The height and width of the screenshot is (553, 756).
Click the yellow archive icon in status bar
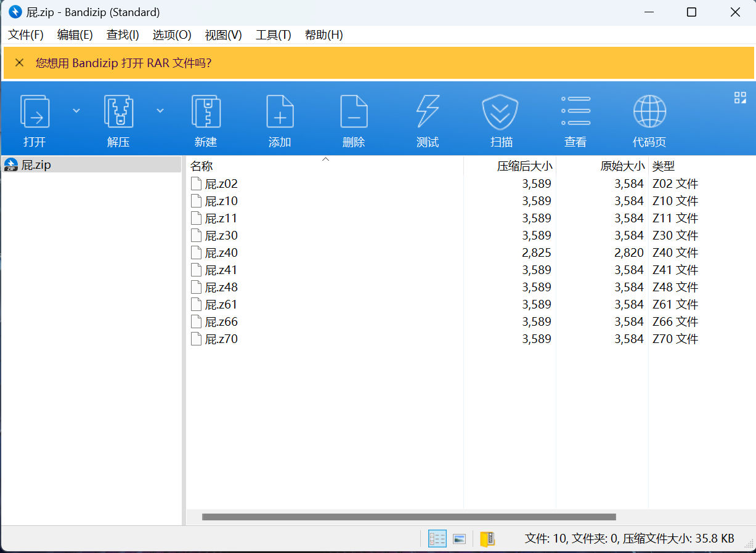click(487, 539)
